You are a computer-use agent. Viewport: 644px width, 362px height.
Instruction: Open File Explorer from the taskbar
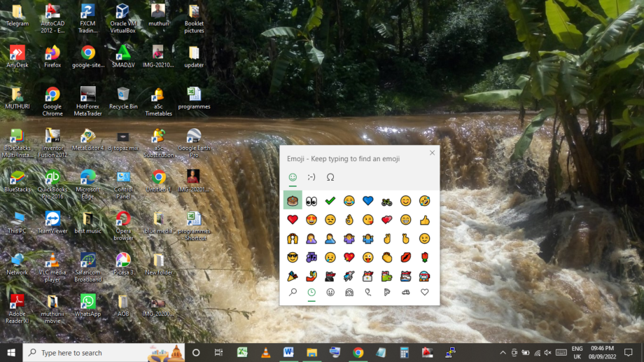click(x=311, y=353)
